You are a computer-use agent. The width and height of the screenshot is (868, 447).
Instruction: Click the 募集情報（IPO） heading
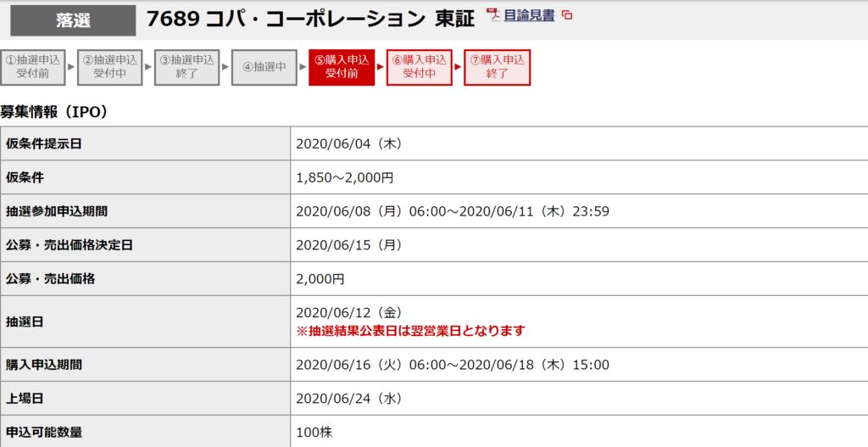click(54, 111)
